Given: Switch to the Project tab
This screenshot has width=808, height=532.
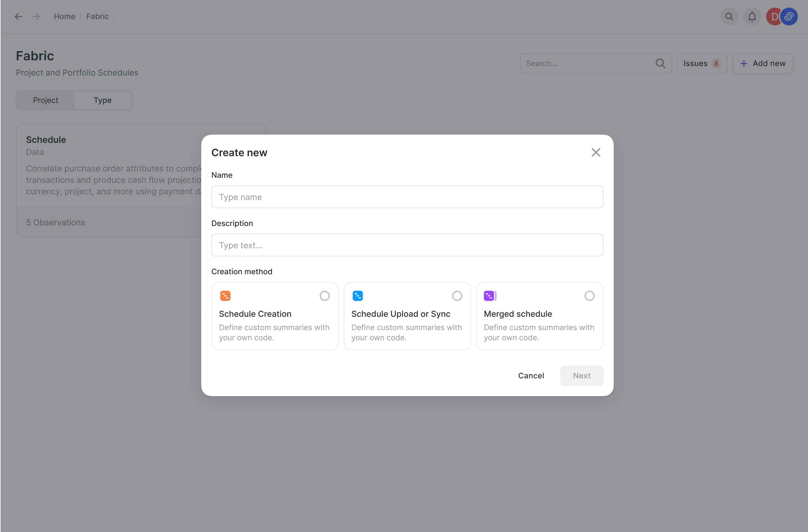Looking at the screenshot, I should click(x=45, y=100).
